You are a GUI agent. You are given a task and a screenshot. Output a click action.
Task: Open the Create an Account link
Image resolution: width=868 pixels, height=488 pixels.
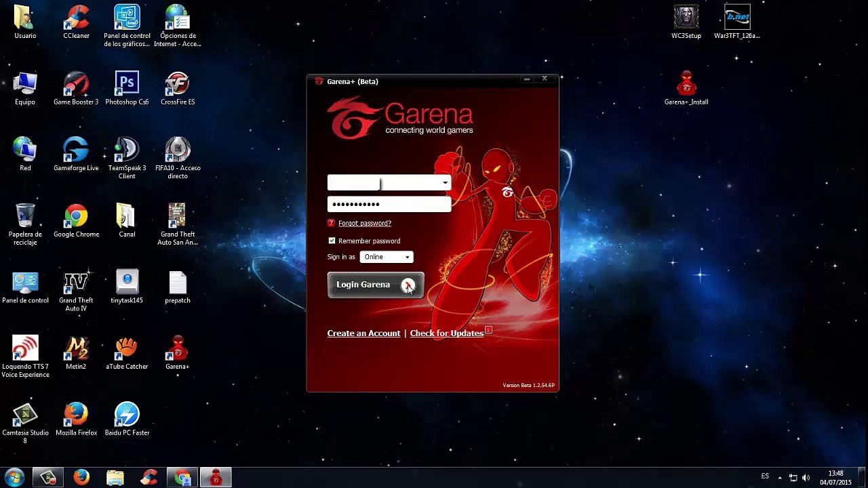pos(363,333)
